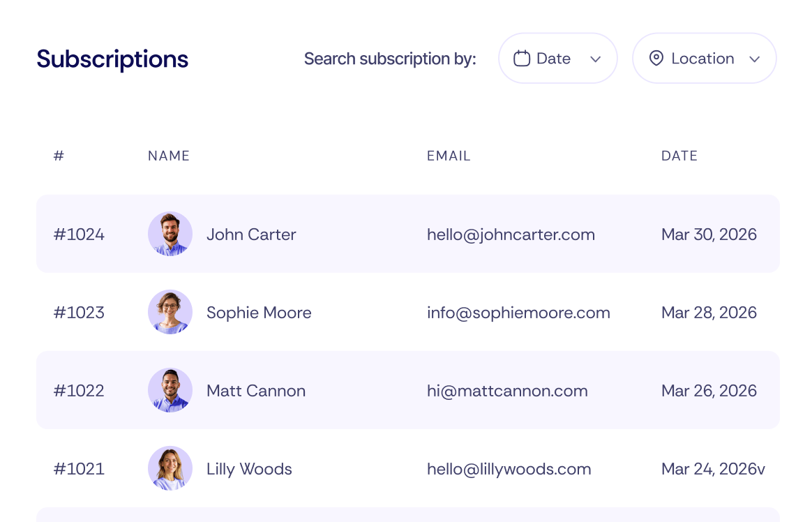Click the location pin icon
The width and height of the screenshot is (812, 522).
click(656, 59)
